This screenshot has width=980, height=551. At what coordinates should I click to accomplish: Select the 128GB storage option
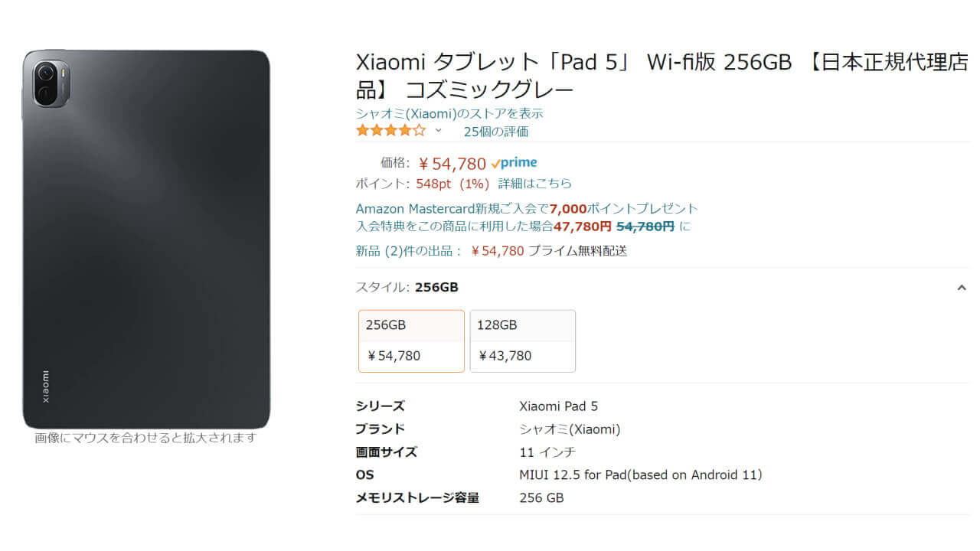tap(523, 341)
